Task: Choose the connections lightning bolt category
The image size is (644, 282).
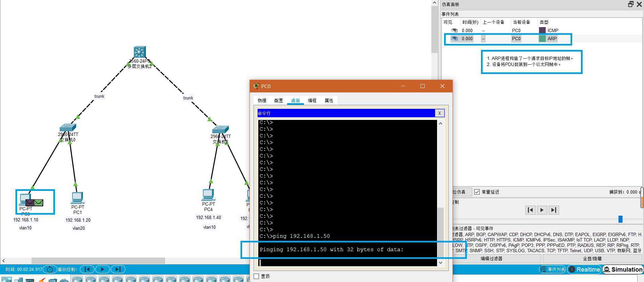Action: click(x=42, y=280)
